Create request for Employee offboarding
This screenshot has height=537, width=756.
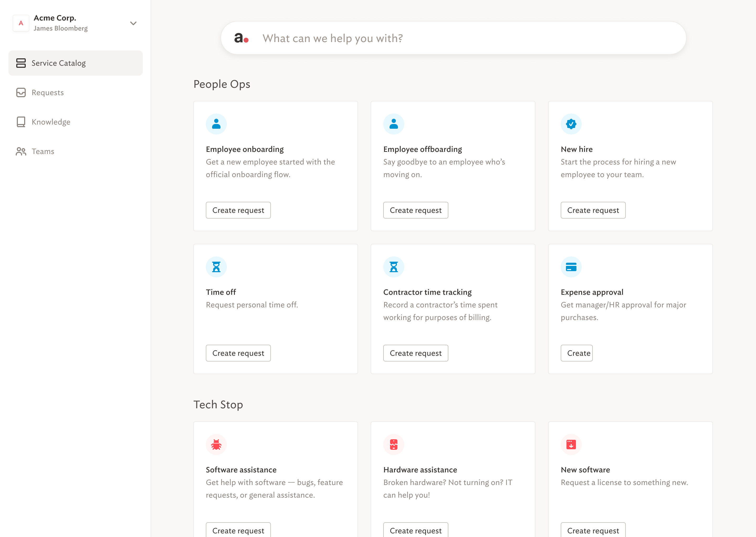click(x=415, y=210)
